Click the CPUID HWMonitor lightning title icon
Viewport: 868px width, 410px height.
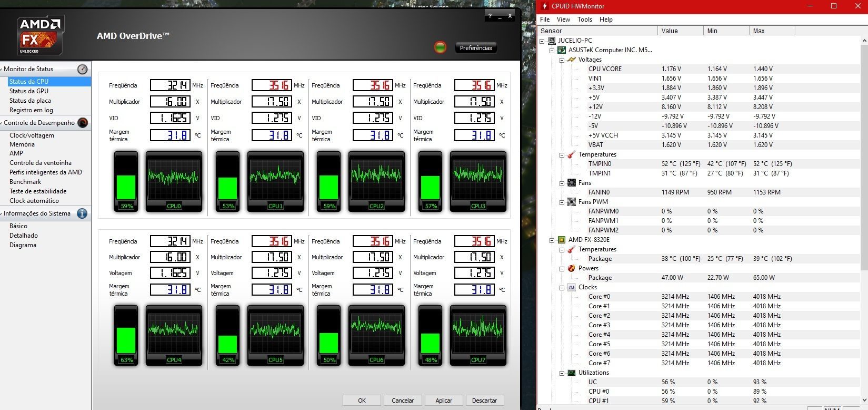(544, 6)
